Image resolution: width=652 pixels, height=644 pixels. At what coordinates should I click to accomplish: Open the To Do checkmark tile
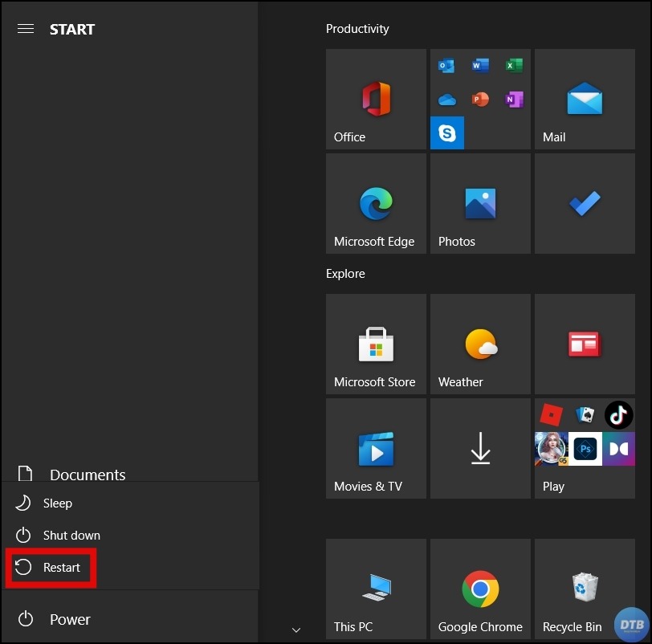coord(585,204)
